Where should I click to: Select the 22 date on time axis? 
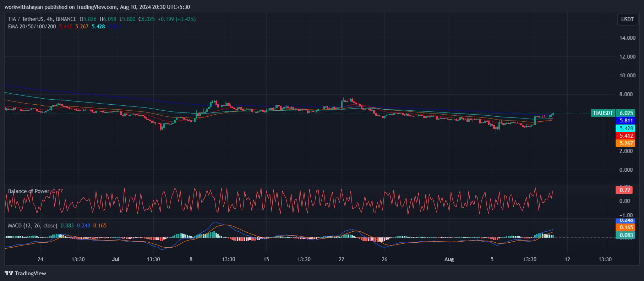[341, 259]
